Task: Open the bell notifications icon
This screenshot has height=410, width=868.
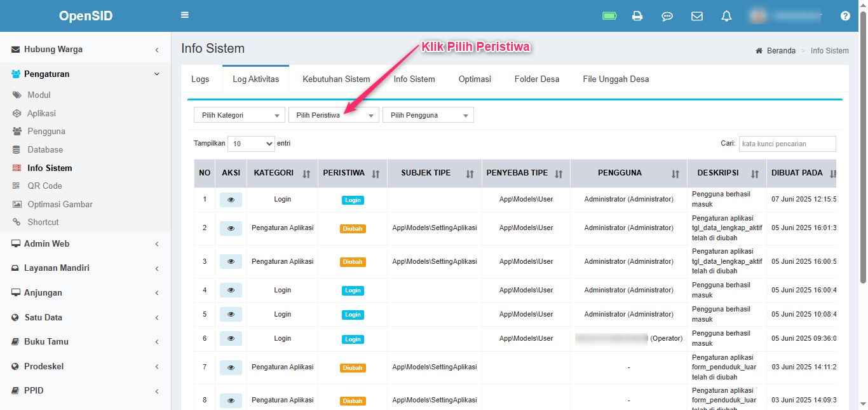Action: click(x=726, y=16)
